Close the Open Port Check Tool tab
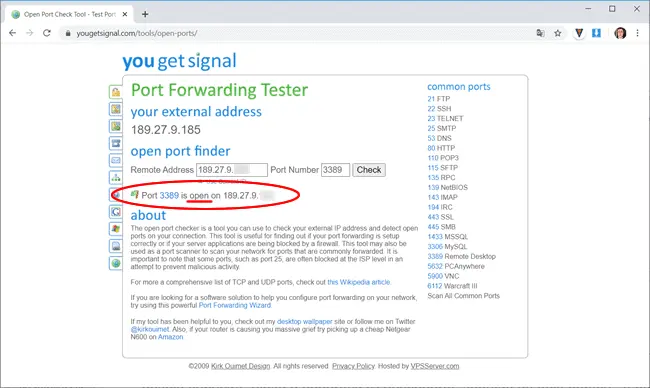The image size is (650, 388). pyautogui.click(x=125, y=14)
